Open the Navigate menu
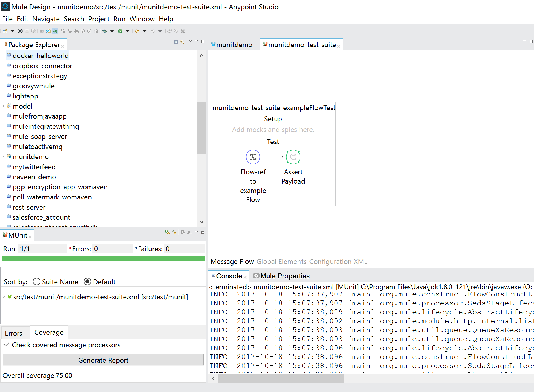The image size is (534, 392). (x=46, y=19)
